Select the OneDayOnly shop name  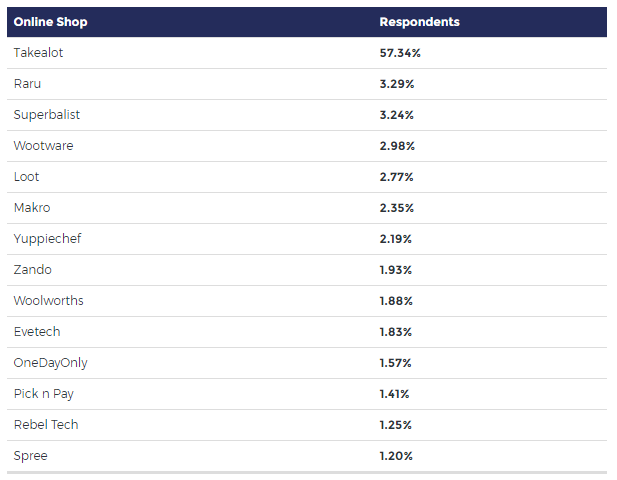tap(50, 363)
